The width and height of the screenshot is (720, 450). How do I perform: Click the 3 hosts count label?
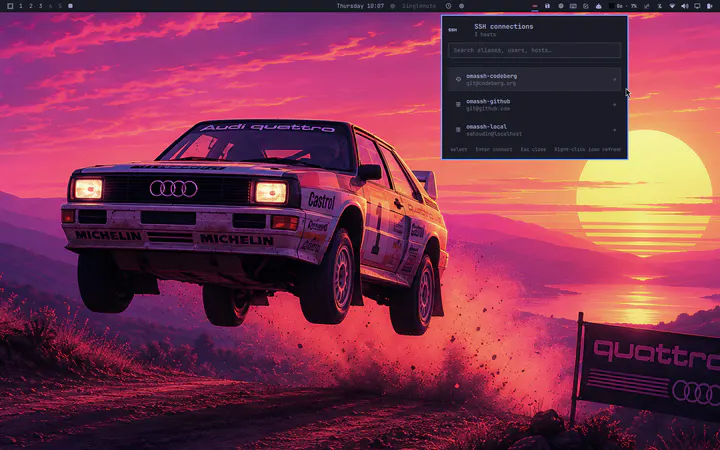[x=485, y=34]
